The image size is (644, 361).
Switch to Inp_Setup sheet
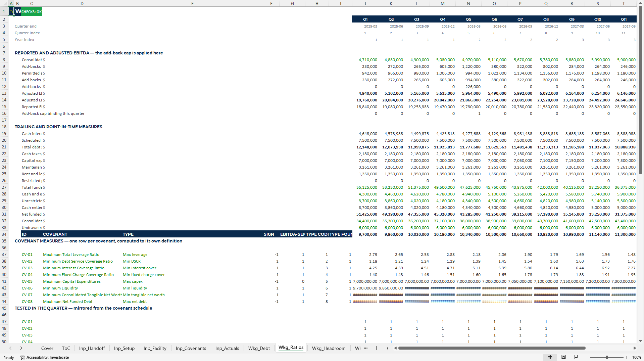pyautogui.click(x=124, y=348)
